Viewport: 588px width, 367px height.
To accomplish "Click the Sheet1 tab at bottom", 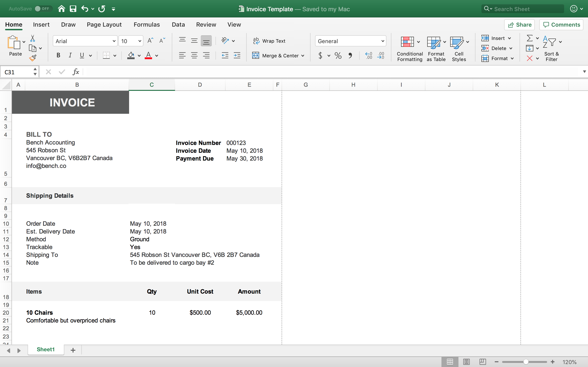I will [x=46, y=350].
